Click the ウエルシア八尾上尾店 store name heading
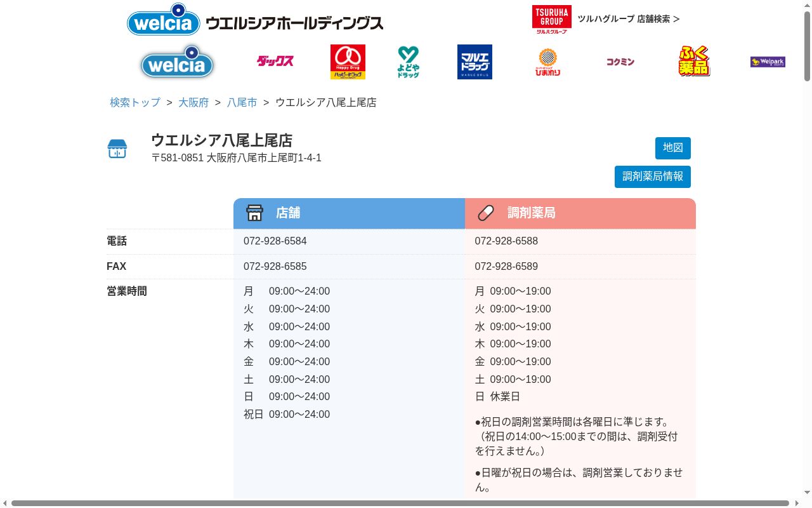The height and width of the screenshot is (508, 812). point(221,140)
